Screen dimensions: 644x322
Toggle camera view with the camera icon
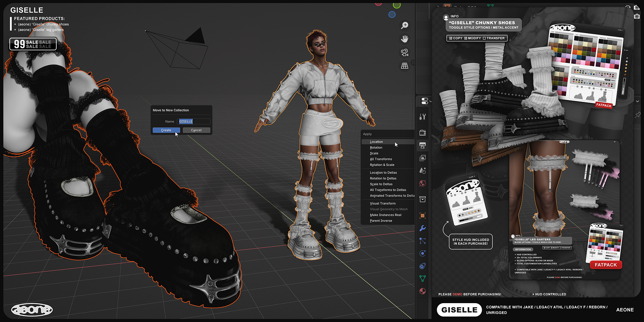tap(405, 53)
